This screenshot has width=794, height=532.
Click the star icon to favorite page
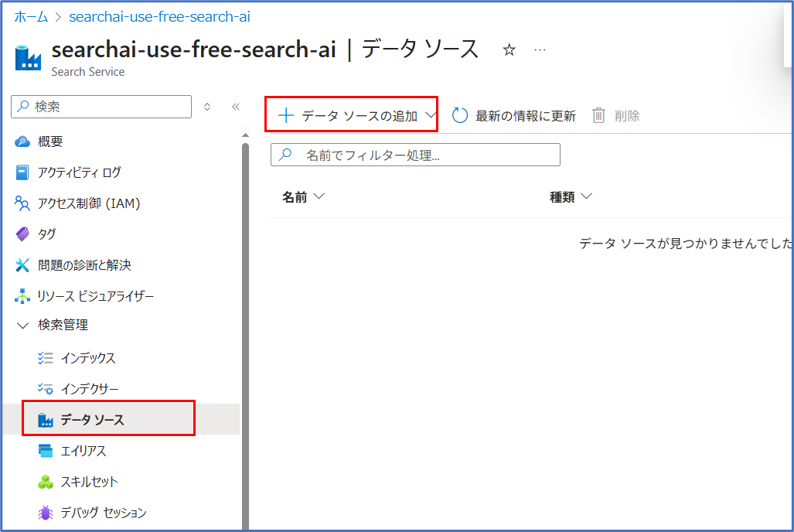click(509, 50)
